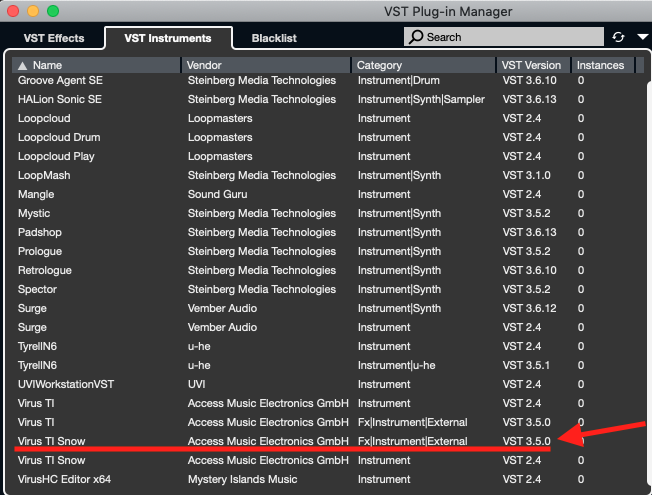Click the VST 3.5.1 version cell
The height and width of the screenshot is (495, 652).
click(x=526, y=365)
